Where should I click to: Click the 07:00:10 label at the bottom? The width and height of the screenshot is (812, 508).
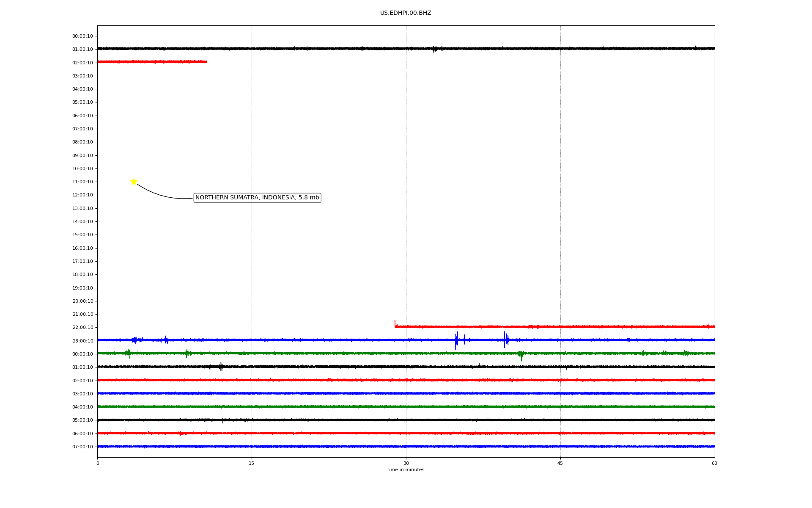[82, 447]
